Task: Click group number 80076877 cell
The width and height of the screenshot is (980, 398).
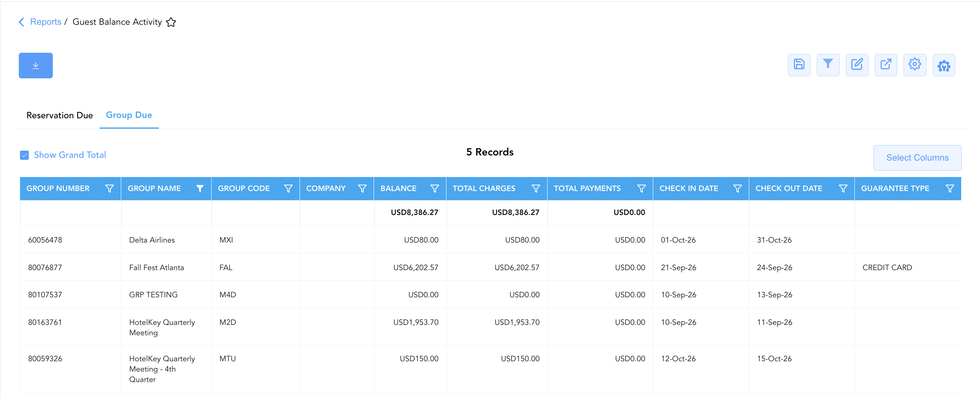Action: click(x=45, y=267)
